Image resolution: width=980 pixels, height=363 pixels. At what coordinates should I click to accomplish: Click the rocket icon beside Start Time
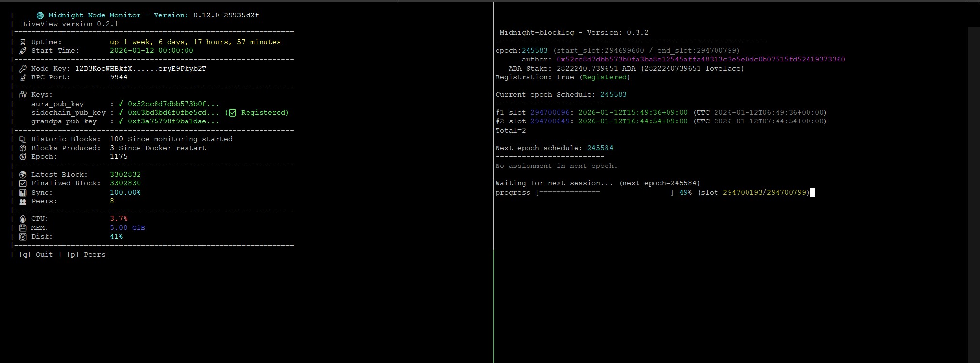tap(23, 51)
